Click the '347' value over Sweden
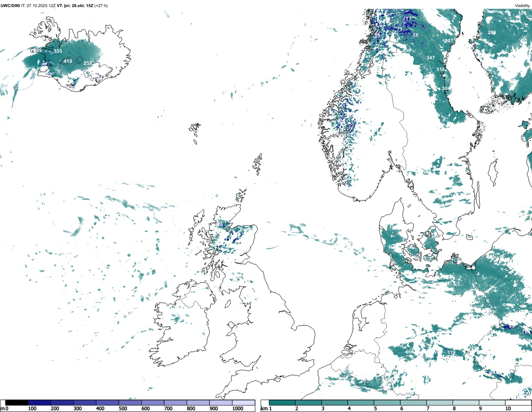Screen dimensions: 532x412 [x=431, y=58]
